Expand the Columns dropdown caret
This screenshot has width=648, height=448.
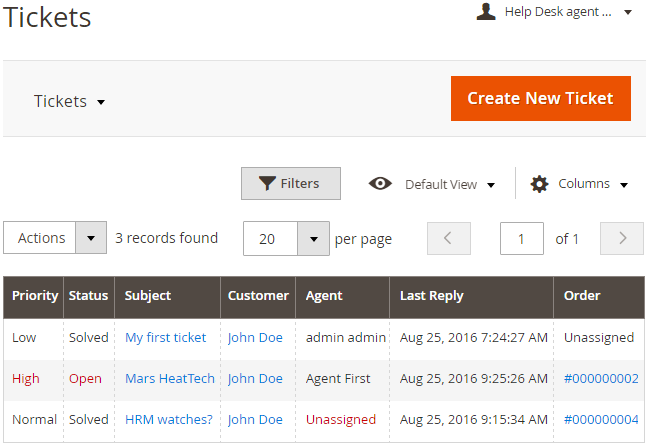(x=624, y=185)
